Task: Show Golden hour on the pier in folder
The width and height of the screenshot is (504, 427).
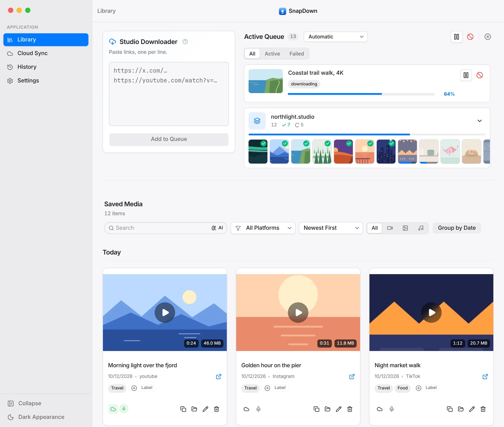Action: tap(328, 409)
